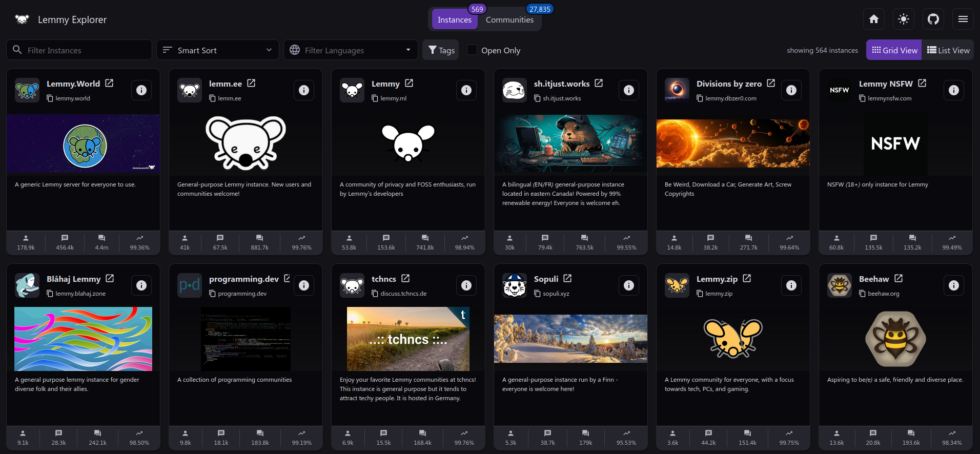Show info for Sopuli instance
This screenshot has height=454, width=980.
pos(629,285)
